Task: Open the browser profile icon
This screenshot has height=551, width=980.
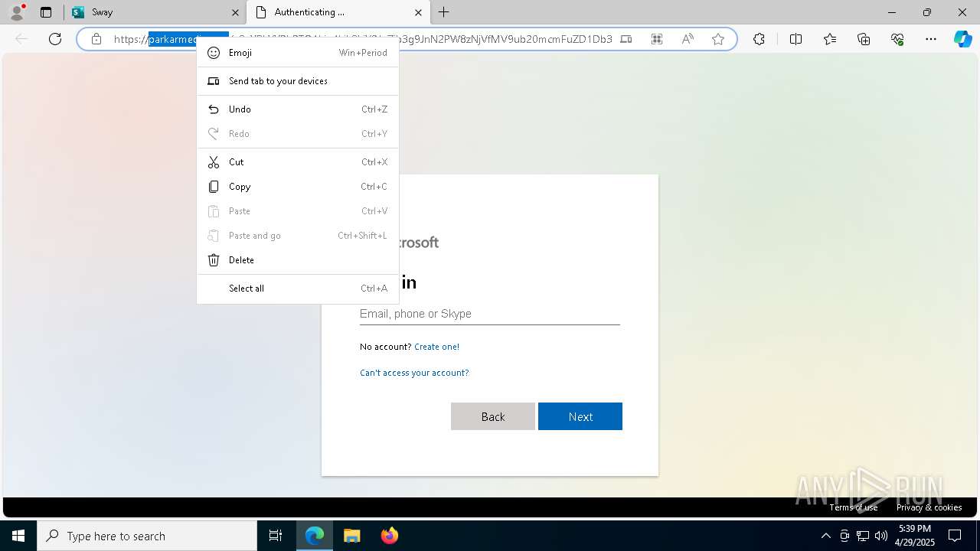Action: tap(17, 12)
